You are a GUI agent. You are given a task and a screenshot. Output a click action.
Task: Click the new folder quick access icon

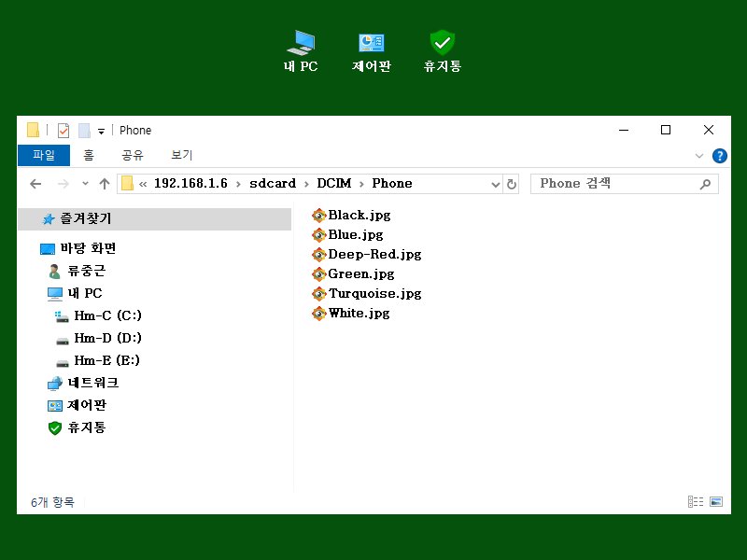[x=84, y=130]
